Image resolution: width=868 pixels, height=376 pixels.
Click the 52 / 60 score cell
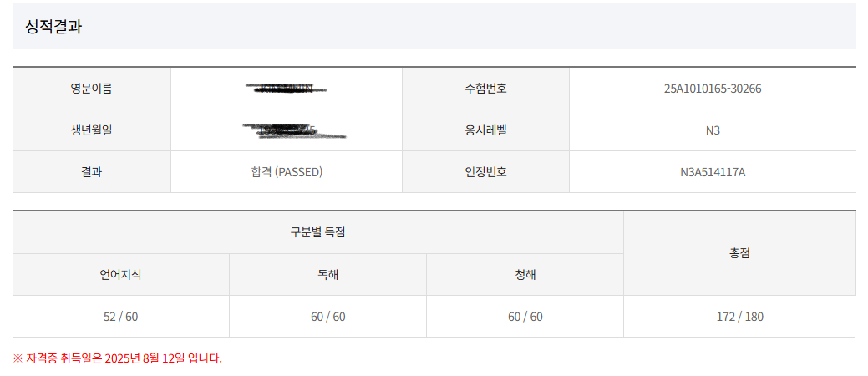coord(120,317)
